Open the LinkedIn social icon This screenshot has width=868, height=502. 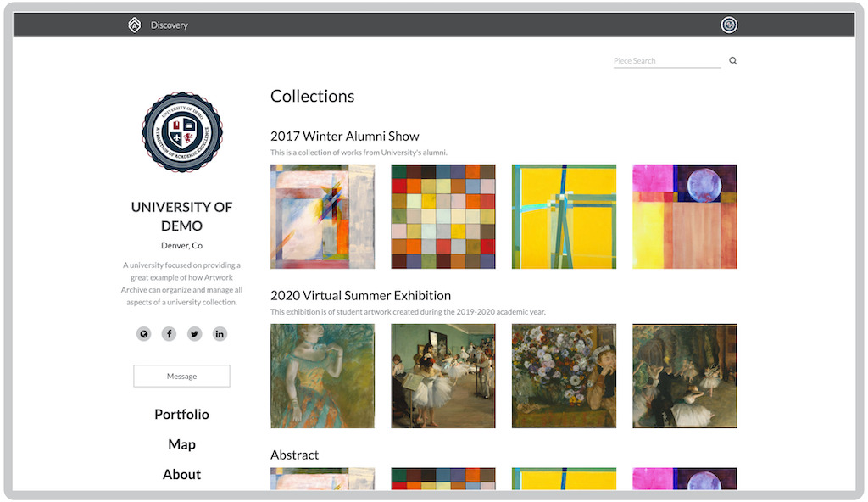220,334
